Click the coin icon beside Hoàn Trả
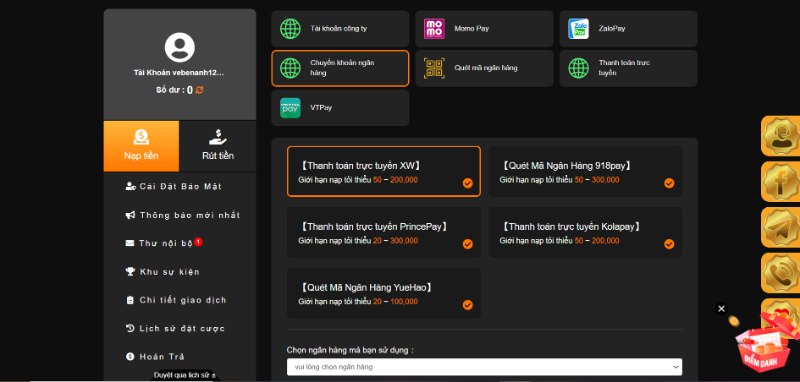 pos(130,356)
